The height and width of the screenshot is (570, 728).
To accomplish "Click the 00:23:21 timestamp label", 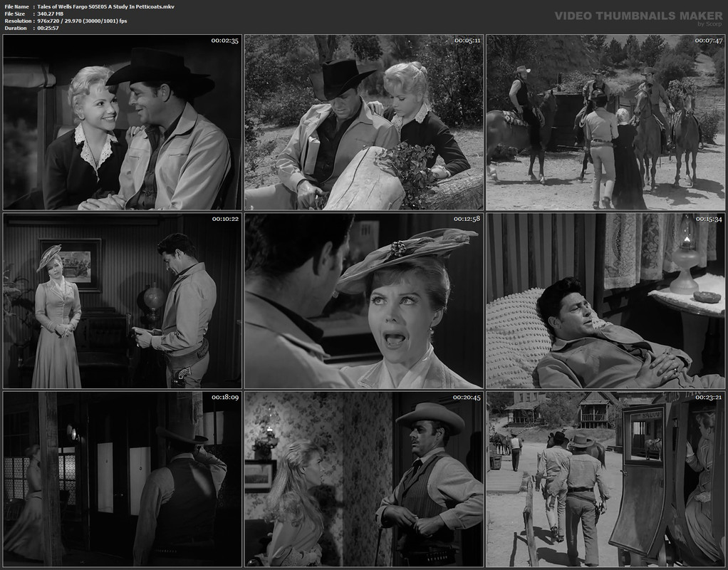I will click(709, 397).
